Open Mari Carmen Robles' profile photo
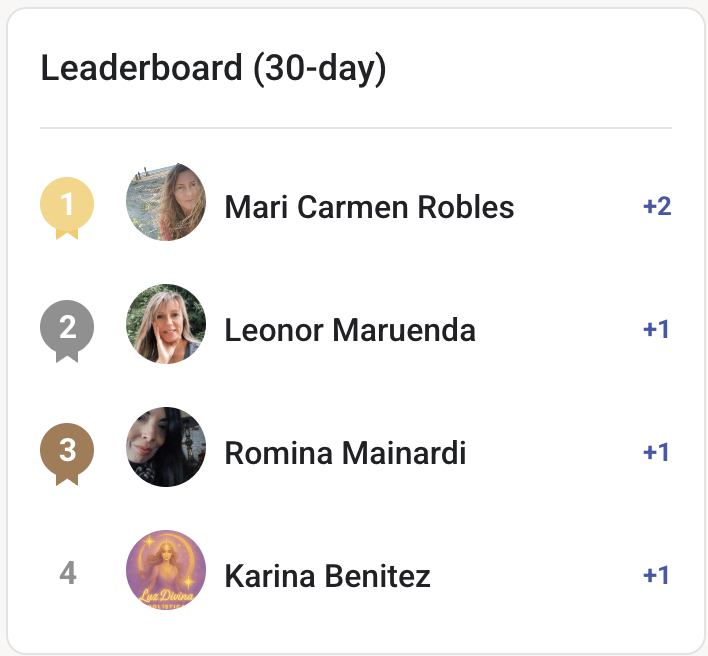Screen dimensions: 708x656 point(166,202)
